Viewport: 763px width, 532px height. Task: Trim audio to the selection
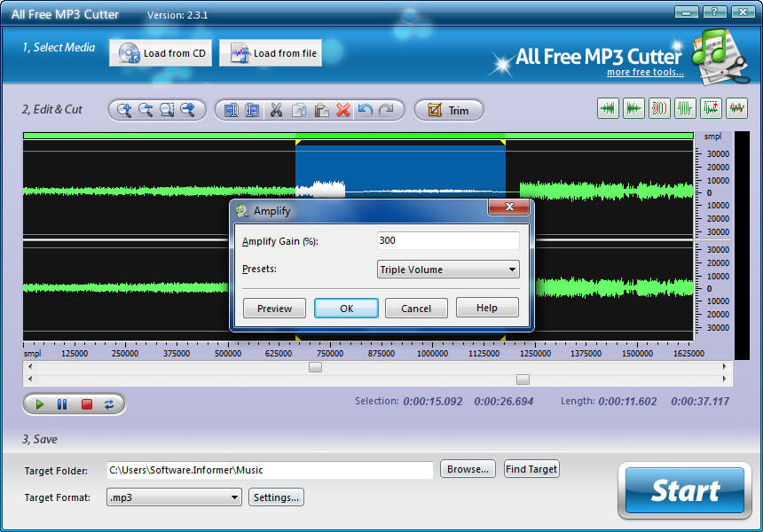coord(448,109)
